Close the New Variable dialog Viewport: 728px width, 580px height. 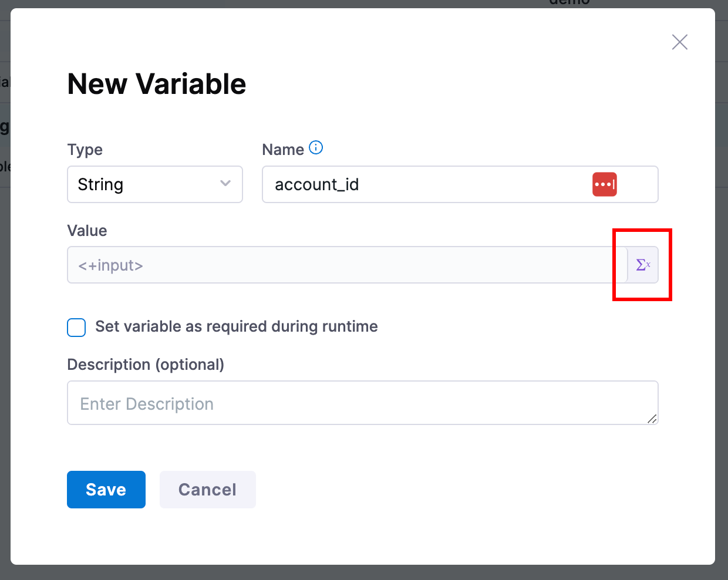pos(679,42)
